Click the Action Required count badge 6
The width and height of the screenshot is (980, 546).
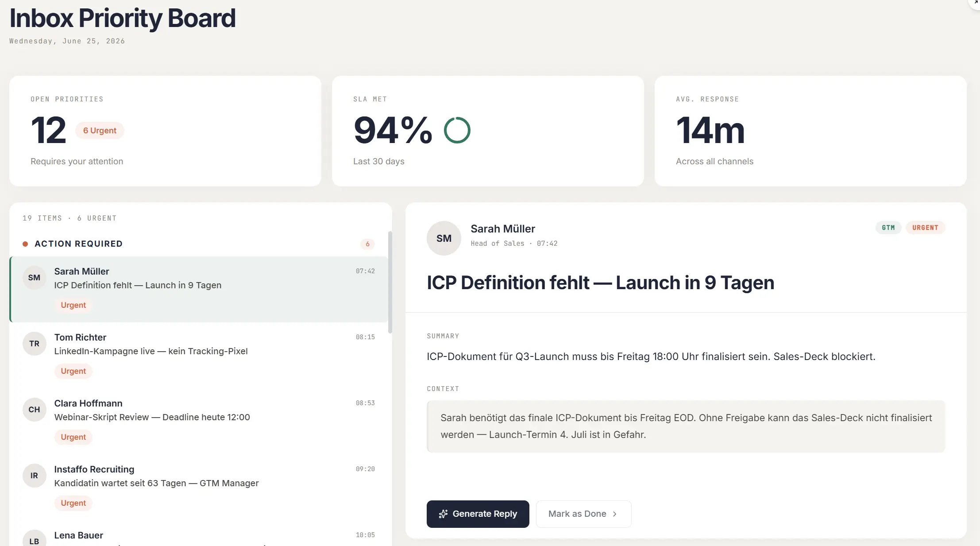[367, 244]
